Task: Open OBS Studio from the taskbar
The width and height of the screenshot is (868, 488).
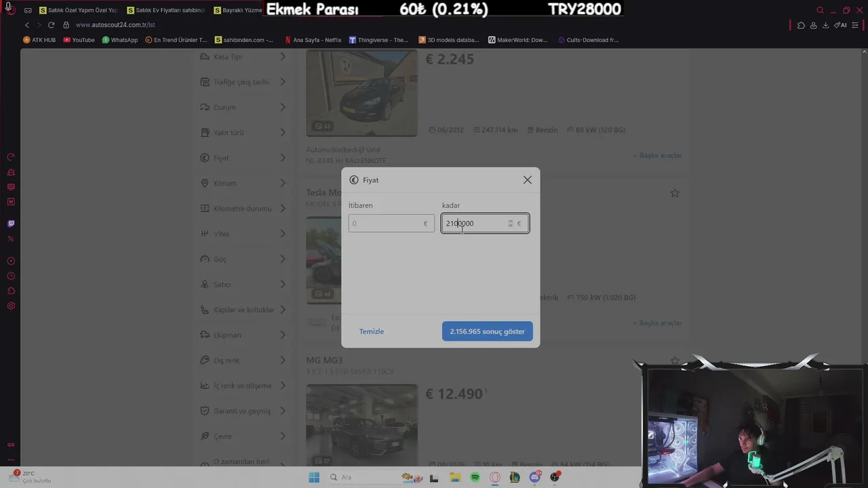Action: coord(555,477)
